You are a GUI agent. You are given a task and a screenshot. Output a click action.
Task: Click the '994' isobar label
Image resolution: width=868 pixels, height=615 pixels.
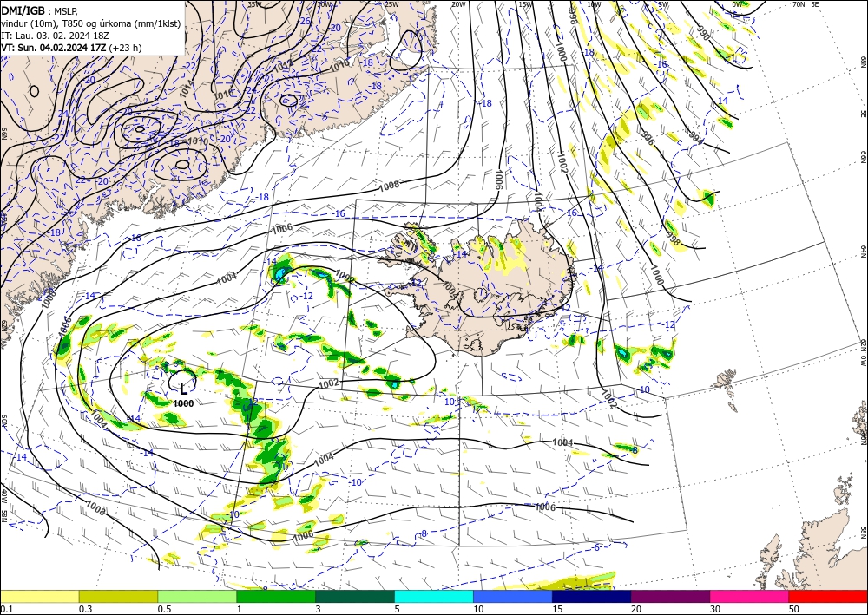click(x=695, y=138)
